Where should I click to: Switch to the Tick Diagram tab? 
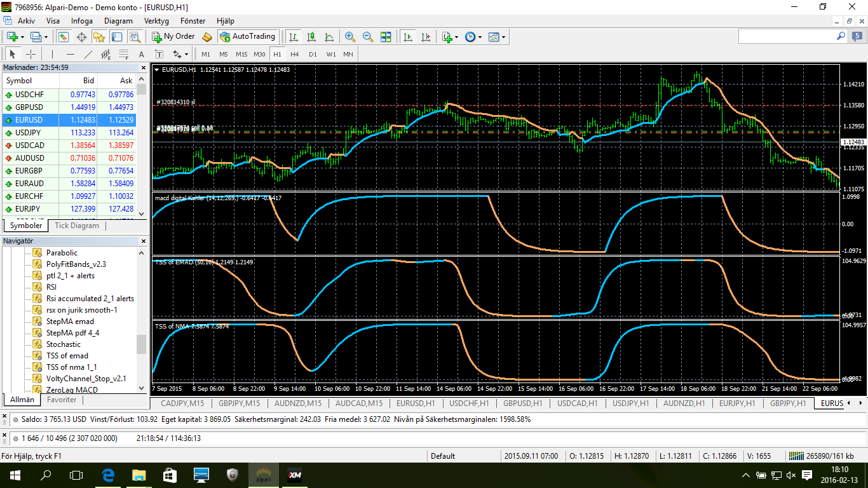point(77,226)
